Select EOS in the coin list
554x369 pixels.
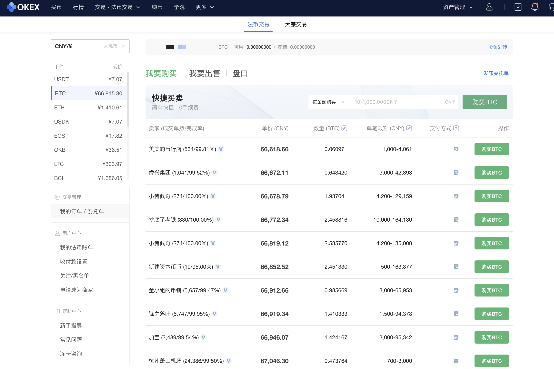pyautogui.click(x=88, y=136)
